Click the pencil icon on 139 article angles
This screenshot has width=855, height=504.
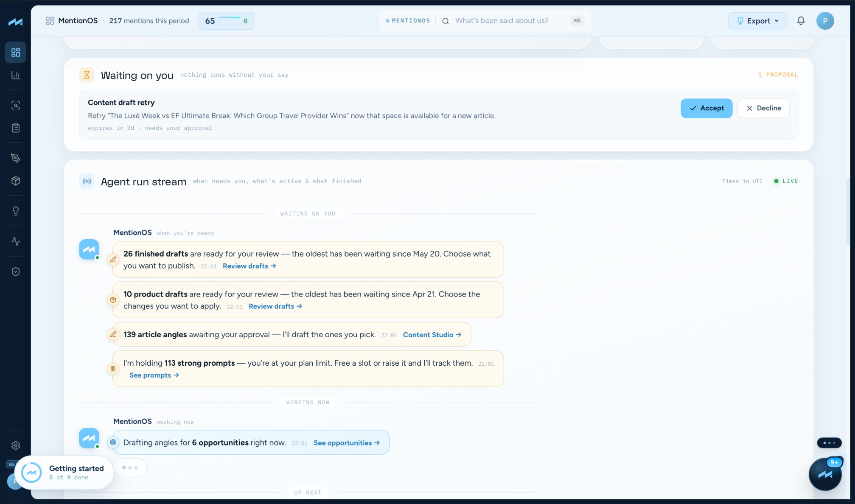pos(113,334)
